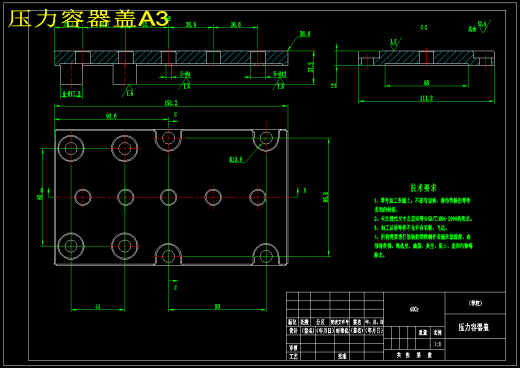Select the rightmost 36.6 spacing dimension at top
Image resolution: width=520 pixels, height=368 pixels.
(235, 24)
